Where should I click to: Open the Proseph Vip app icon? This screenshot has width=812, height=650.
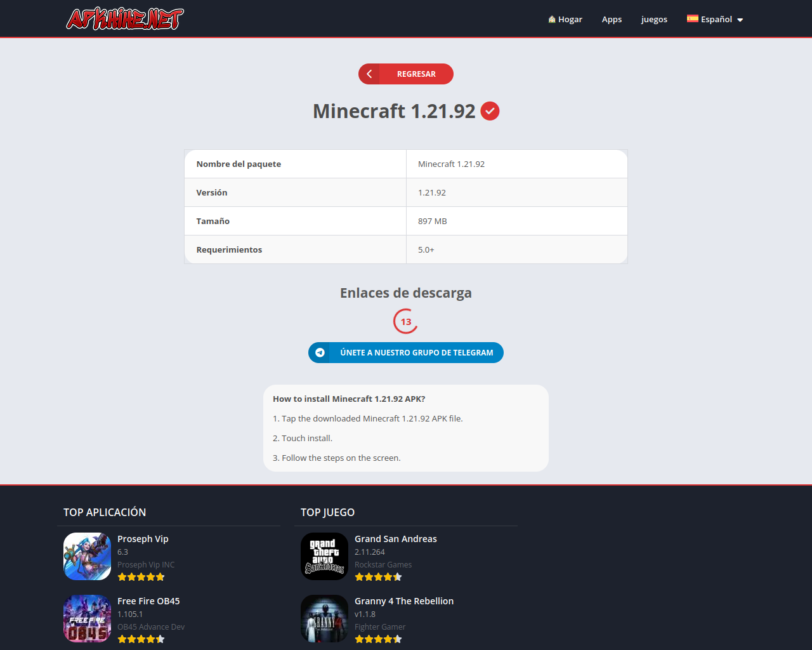pyautogui.click(x=88, y=556)
